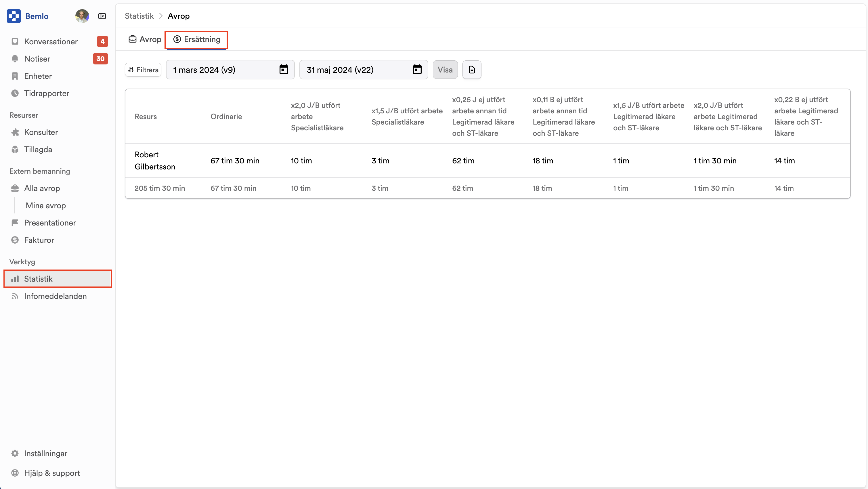Open the user profile avatar
The width and height of the screenshot is (868, 489).
(82, 16)
